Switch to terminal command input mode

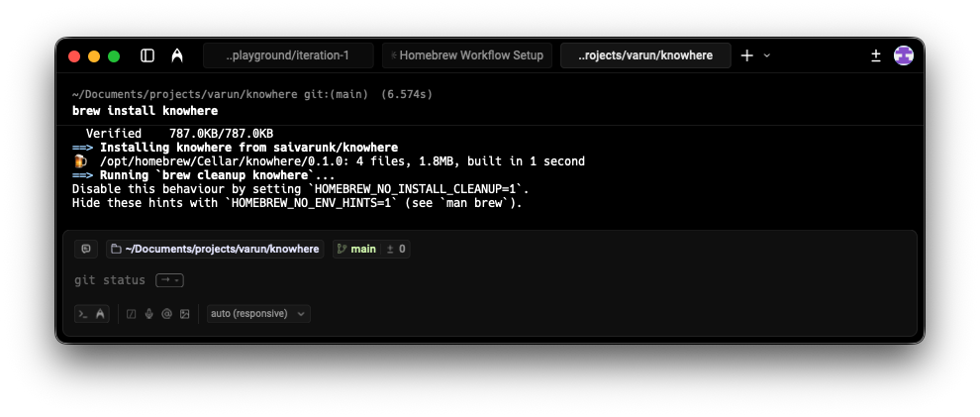[x=83, y=314]
